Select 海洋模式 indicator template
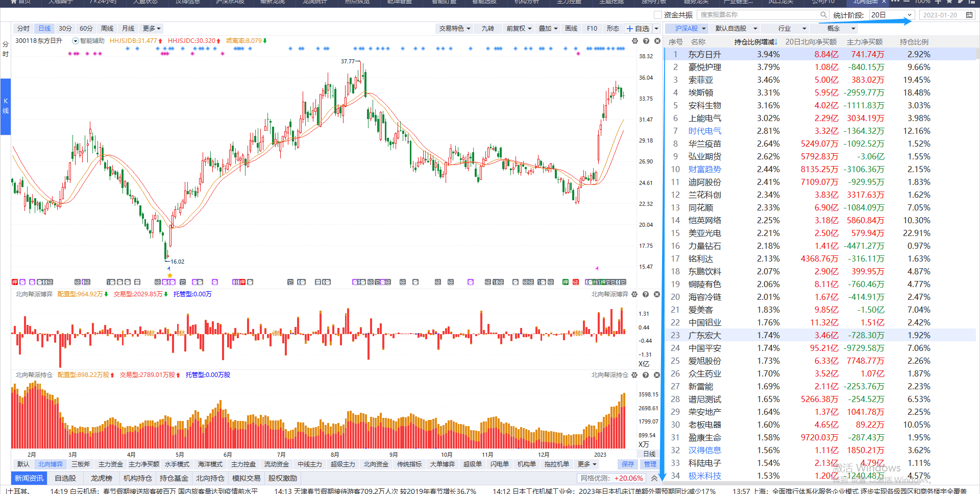 pos(210,464)
